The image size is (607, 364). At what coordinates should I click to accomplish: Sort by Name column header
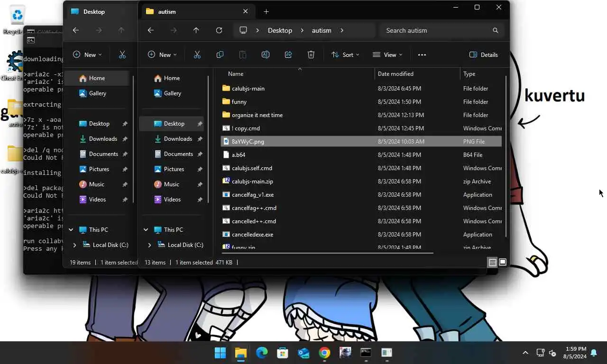(236, 74)
